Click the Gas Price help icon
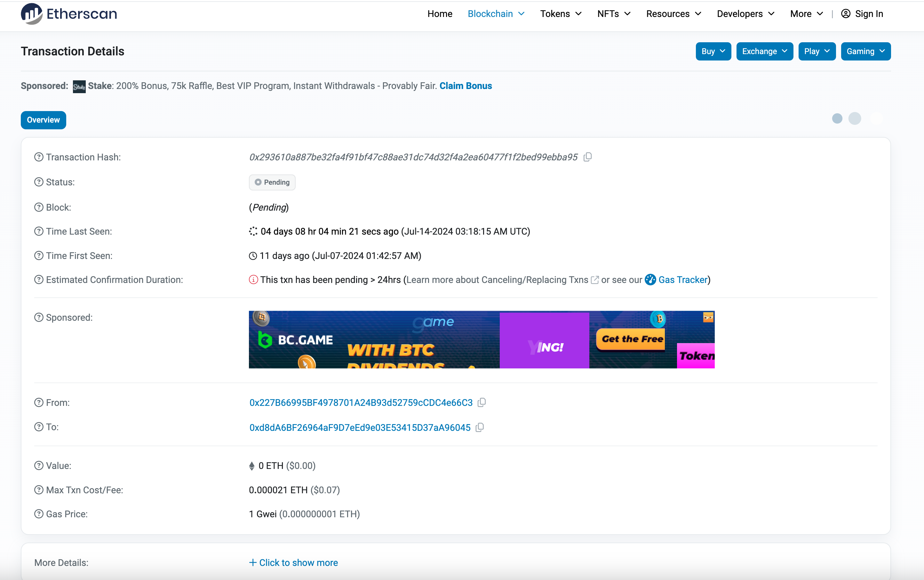Screen dimensions: 924x580 [x=39, y=514]
